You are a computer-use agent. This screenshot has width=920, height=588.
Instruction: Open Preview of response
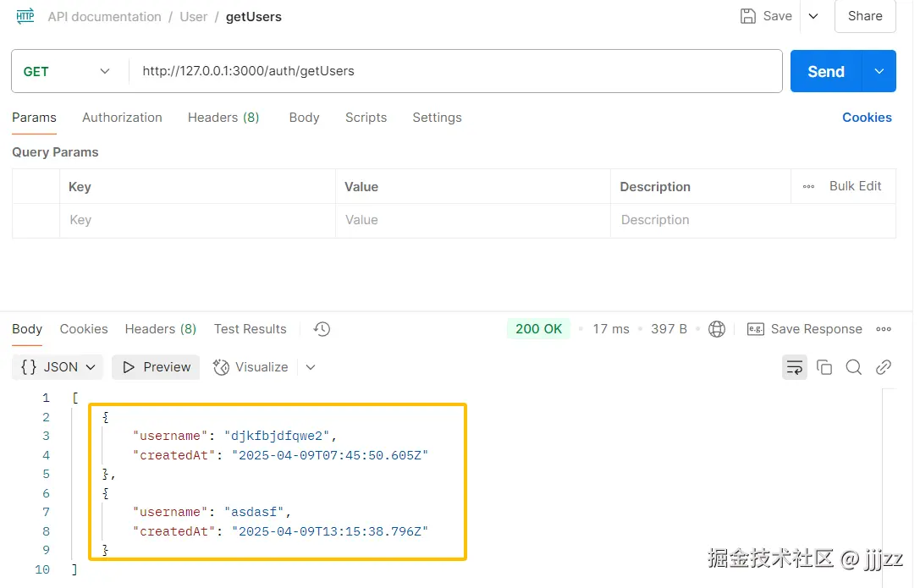(156, 367)
